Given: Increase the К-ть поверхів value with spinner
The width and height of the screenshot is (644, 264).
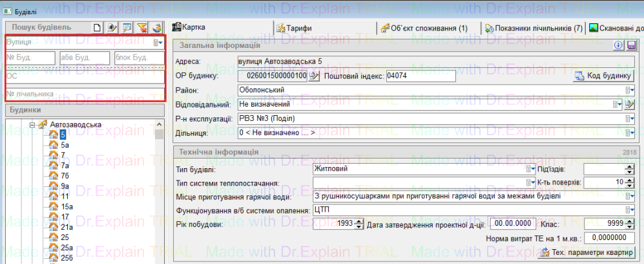Looking at the screenshot, I should click(630, 180).
